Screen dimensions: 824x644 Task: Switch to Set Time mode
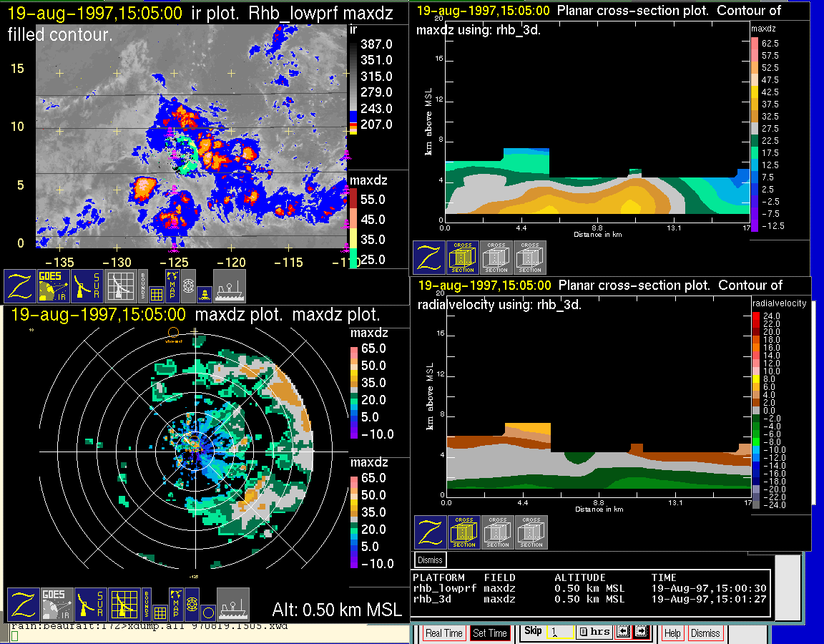pyautogui.click(x=490, y=633)
